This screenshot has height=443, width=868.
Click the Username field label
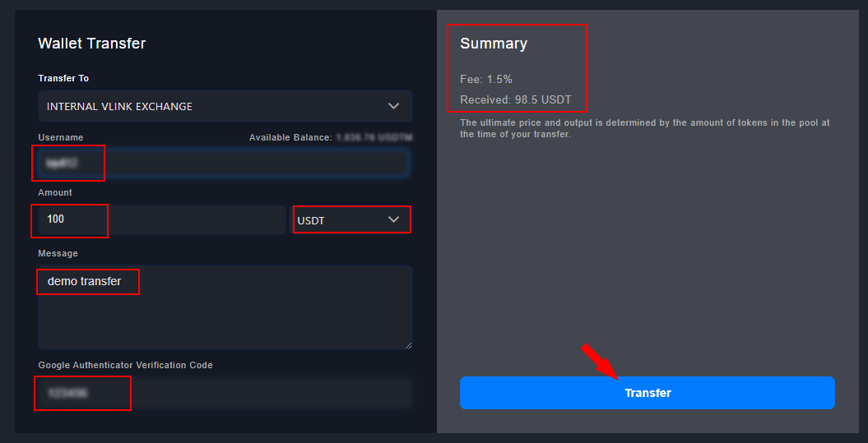tap(60, 137)
